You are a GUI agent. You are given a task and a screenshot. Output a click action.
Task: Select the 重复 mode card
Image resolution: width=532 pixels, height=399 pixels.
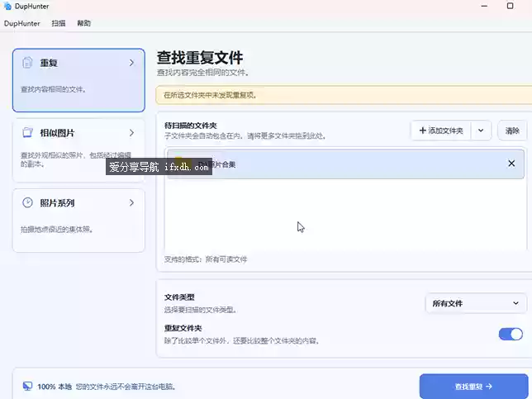tap(78, 80)
